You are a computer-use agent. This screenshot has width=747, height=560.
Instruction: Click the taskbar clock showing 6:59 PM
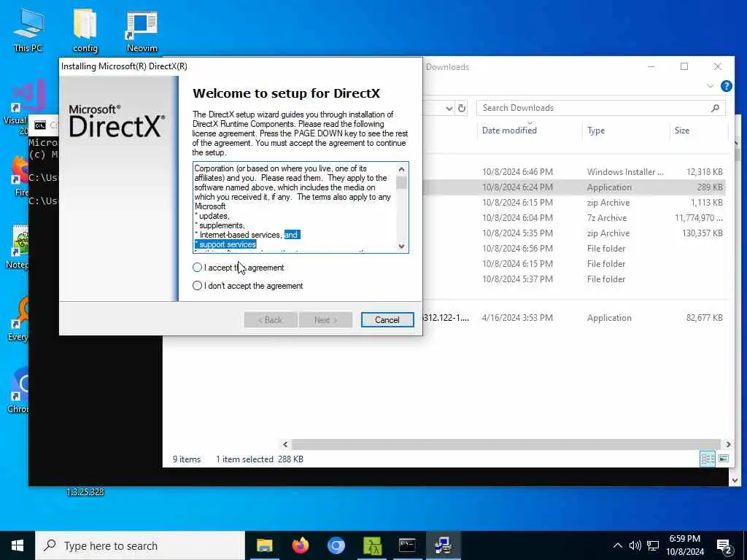point(684,545)
